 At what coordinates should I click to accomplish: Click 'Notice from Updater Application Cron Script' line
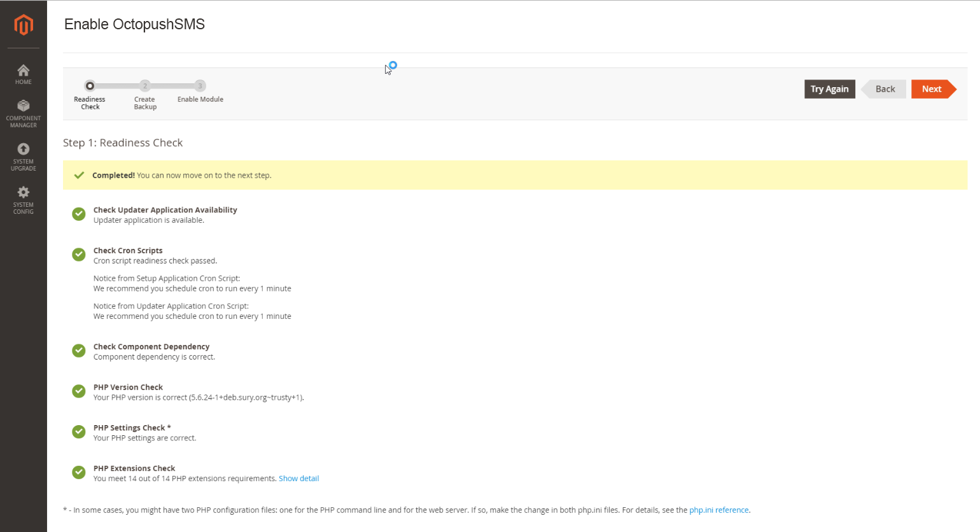pos(171,306)
